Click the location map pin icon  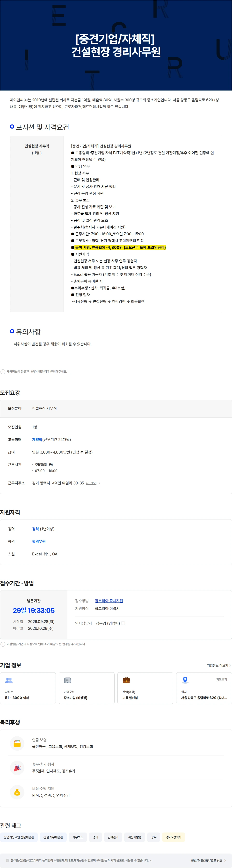(185, 680)
